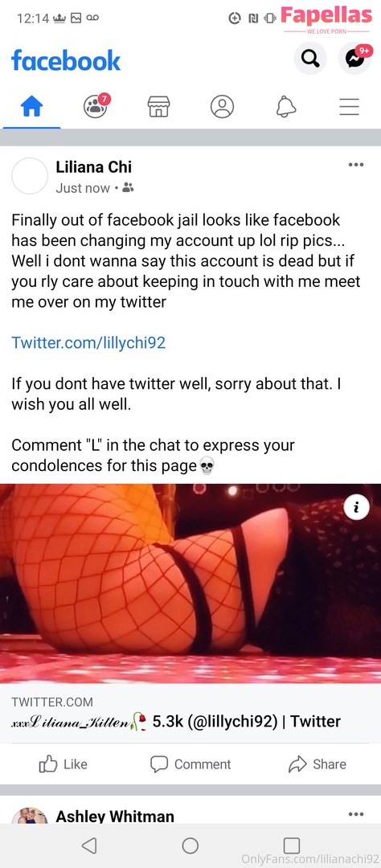Image resolution: width=381 pixels, height=868 pixels.
Task: Share the post
Action: point(317,764)
